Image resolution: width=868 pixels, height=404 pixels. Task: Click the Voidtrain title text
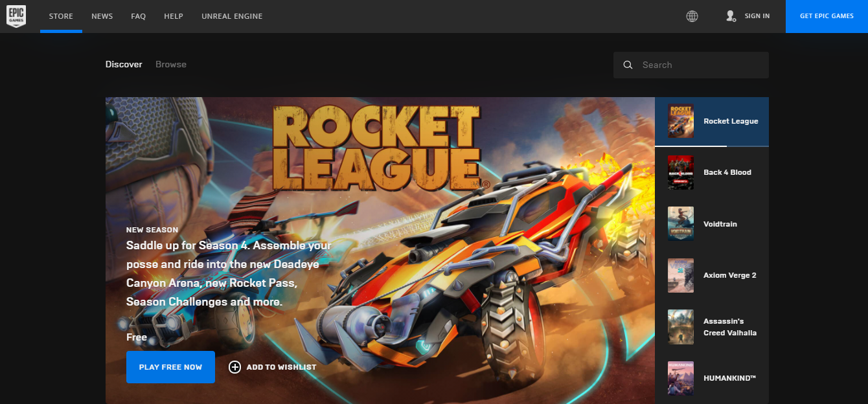[720, 224]
